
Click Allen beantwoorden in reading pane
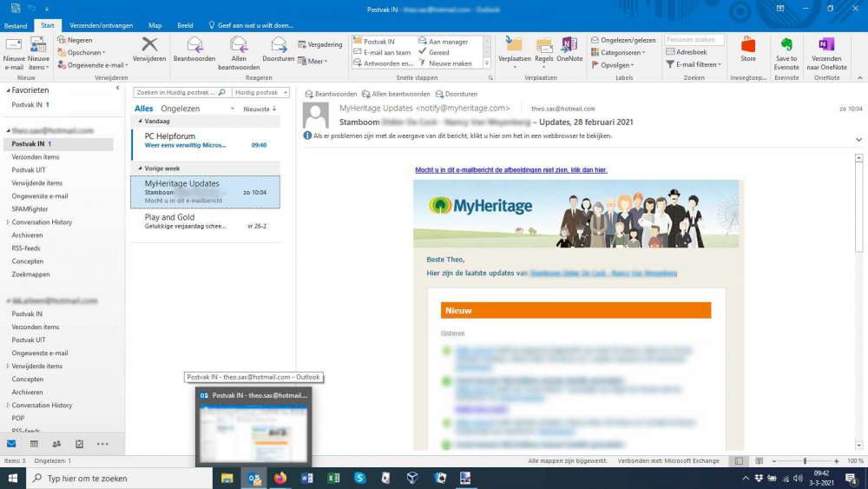(x=396, y=94)
